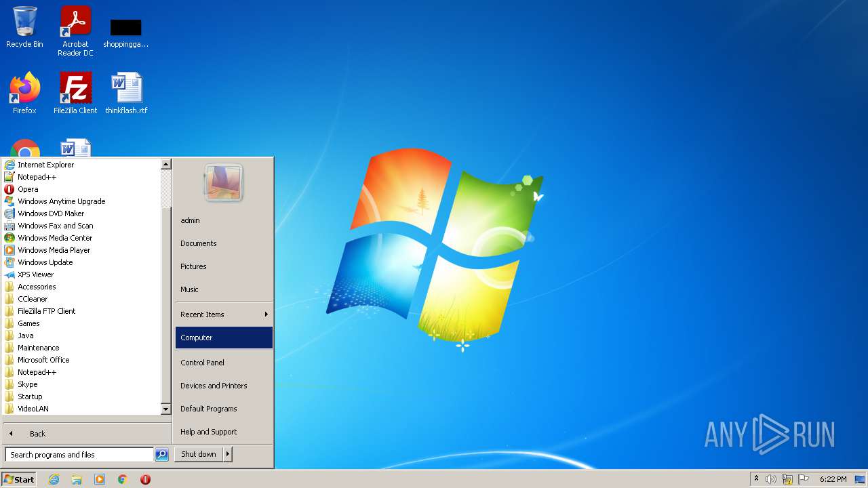Open Documents from Start menu

[224, 243]
